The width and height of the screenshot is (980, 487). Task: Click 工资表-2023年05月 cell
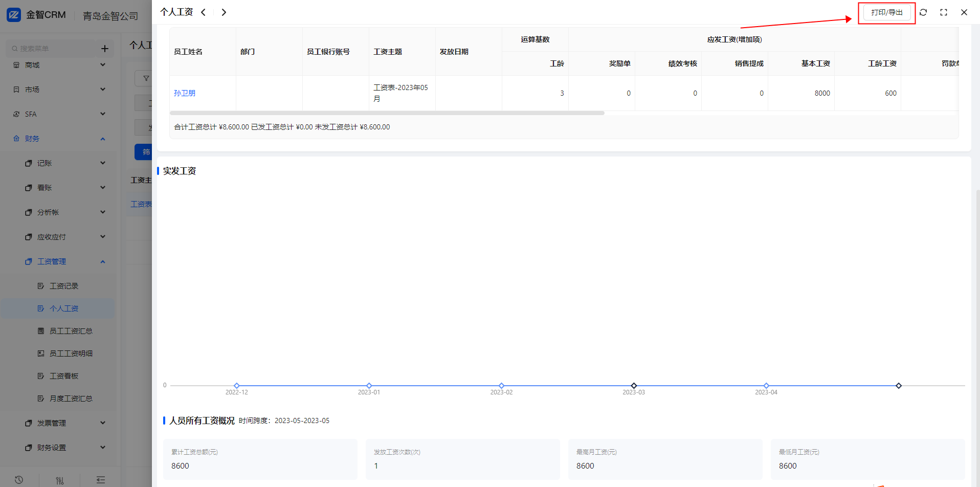tap(402, 93)
